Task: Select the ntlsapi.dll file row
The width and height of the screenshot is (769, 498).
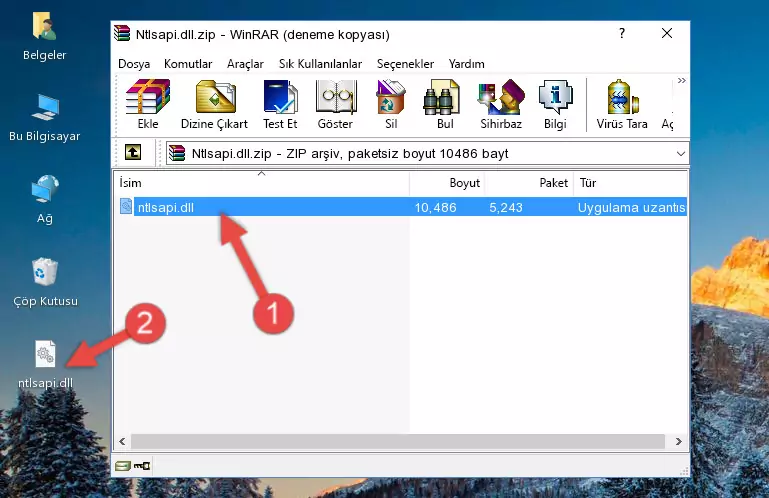Action: [x=402, y=207]
